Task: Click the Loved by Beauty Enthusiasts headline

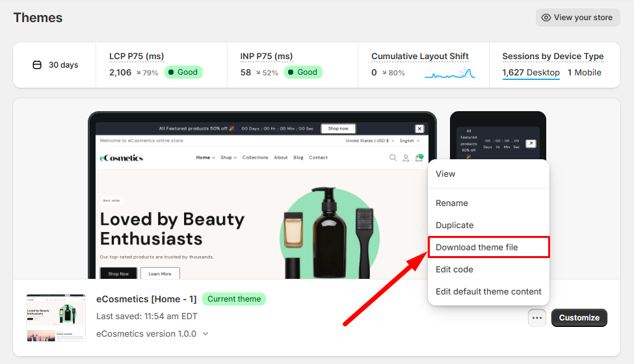Action: tap(172, 229)
